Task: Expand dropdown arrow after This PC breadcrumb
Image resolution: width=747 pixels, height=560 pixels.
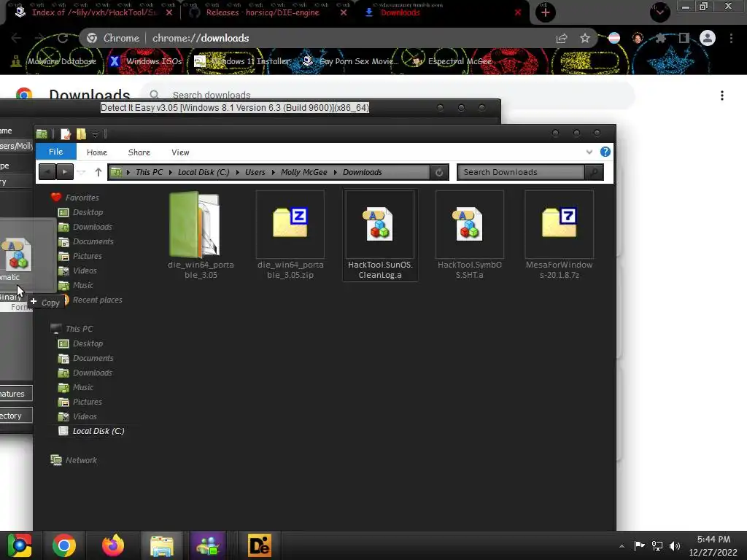Action: pyautogui.click(x=171, y=172)
